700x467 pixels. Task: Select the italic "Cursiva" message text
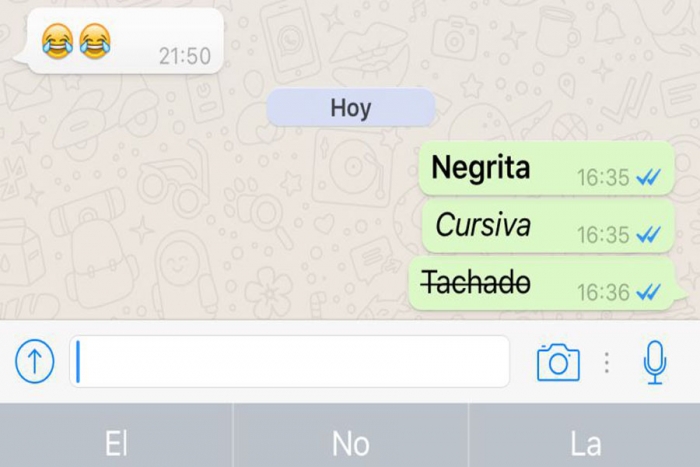(x=483, y=225)
